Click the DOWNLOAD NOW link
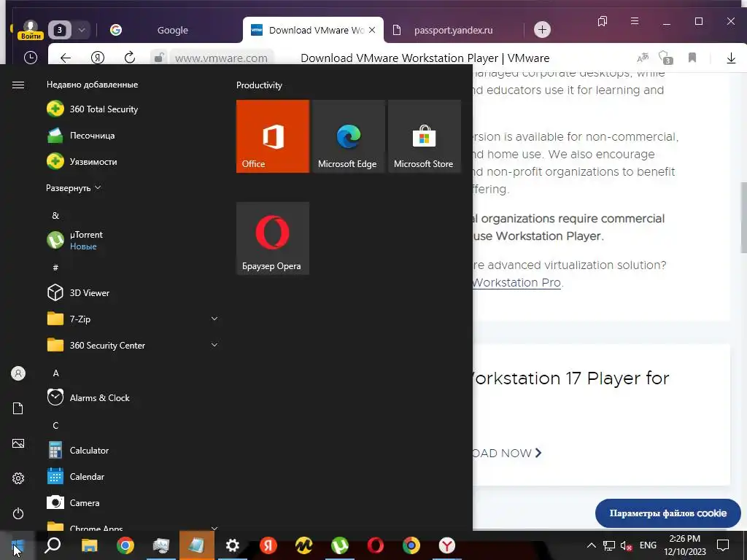The image size is (747, 560). [x=507, y=453]
